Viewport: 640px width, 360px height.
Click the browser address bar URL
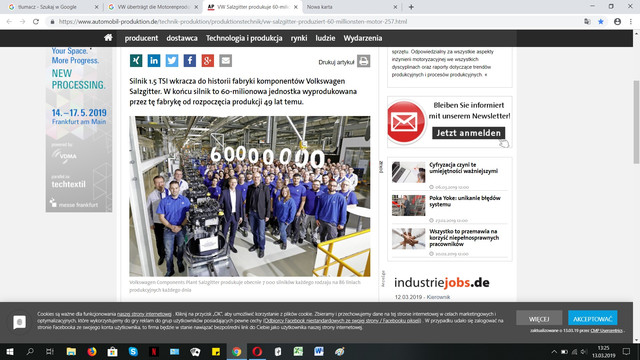pos(233,22)
